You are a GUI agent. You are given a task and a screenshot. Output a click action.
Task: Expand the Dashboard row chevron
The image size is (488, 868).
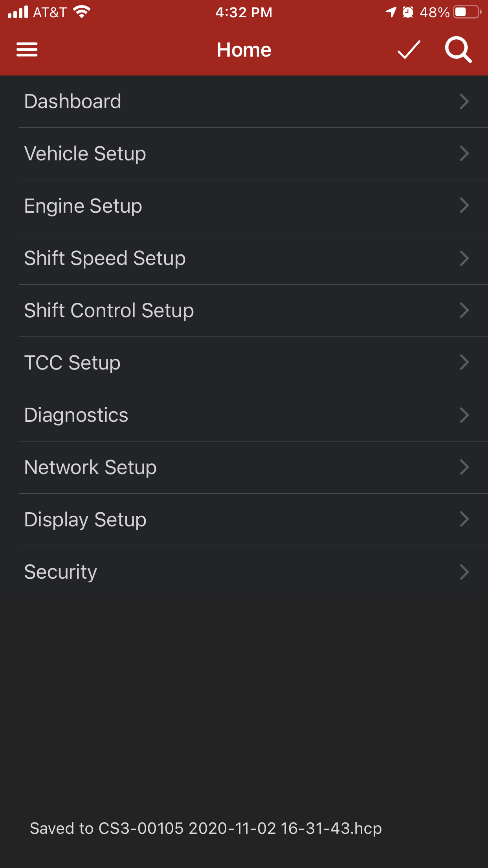tap(464, 101)
